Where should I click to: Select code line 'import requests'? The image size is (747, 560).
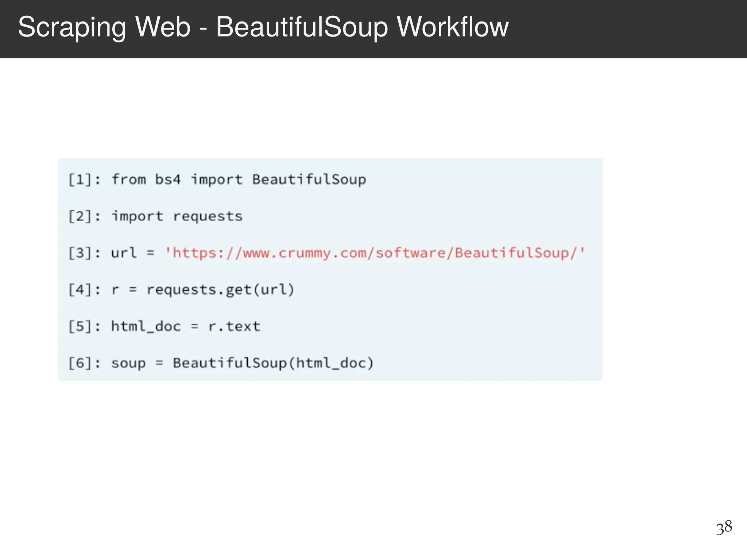tap(177, 216)
